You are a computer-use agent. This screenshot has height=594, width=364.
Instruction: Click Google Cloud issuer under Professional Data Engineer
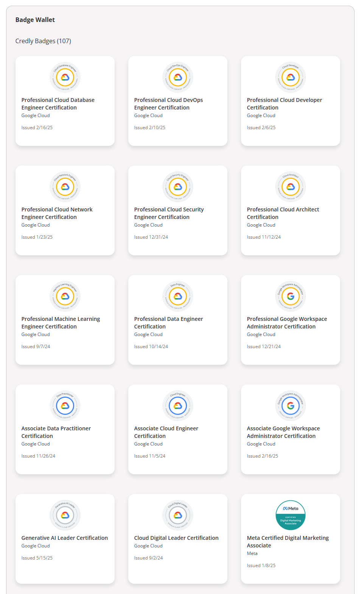click(x=148, y=335)
